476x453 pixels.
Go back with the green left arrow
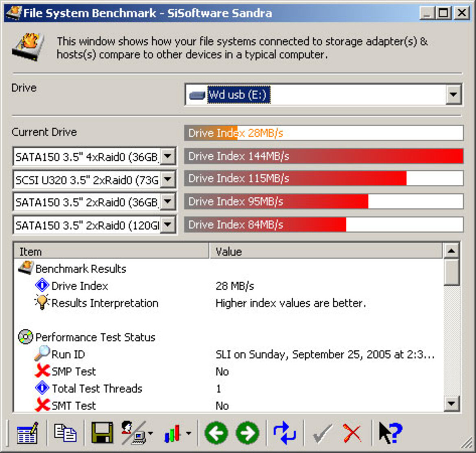click(216, 433)
